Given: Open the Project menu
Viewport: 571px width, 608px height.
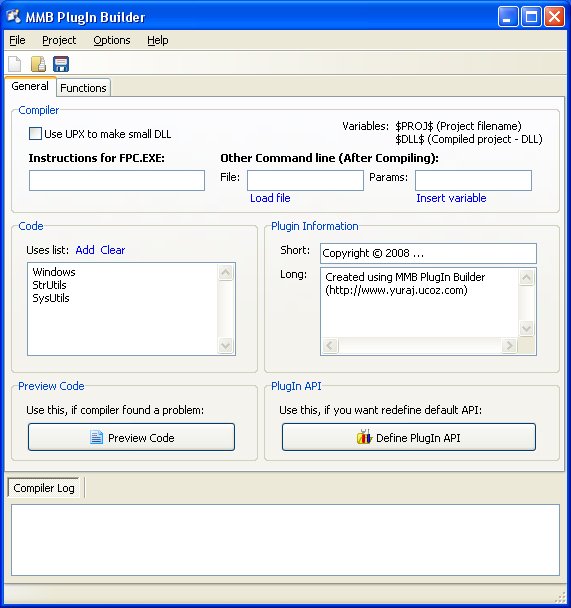Looking at the screenshot, I should 59,40.
